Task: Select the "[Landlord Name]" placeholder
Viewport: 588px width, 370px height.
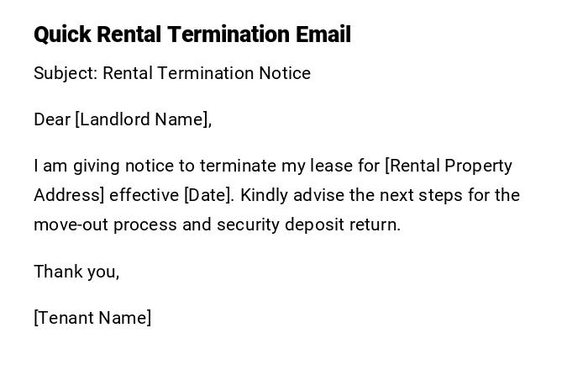Action: (143, 119)
